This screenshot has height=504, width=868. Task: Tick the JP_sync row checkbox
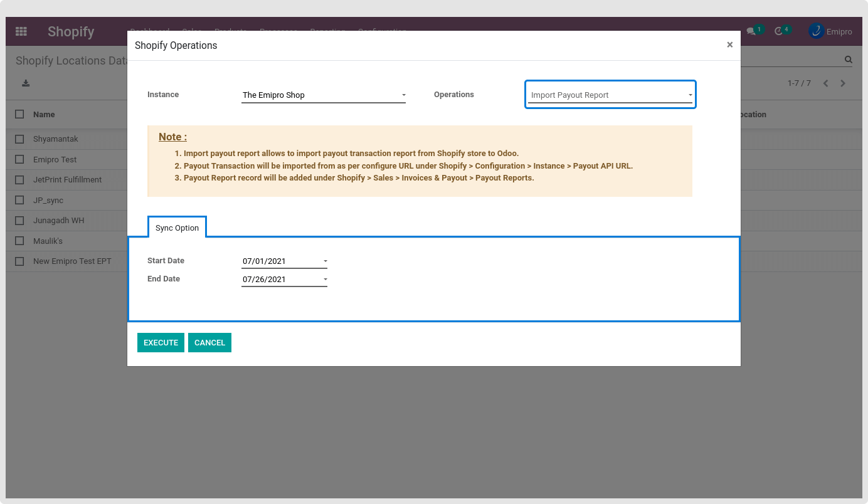coord(20,201)
